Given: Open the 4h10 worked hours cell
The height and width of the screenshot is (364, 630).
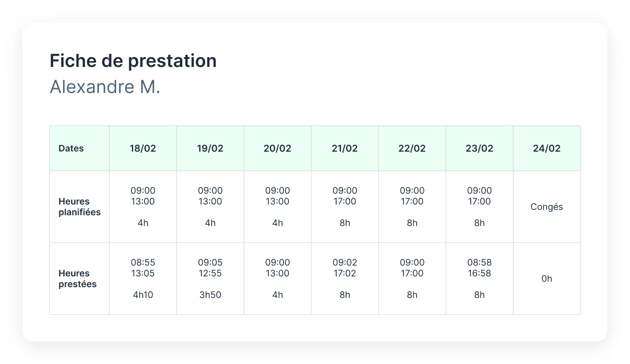Looking at the screenshot, I should tap(143, 279).
